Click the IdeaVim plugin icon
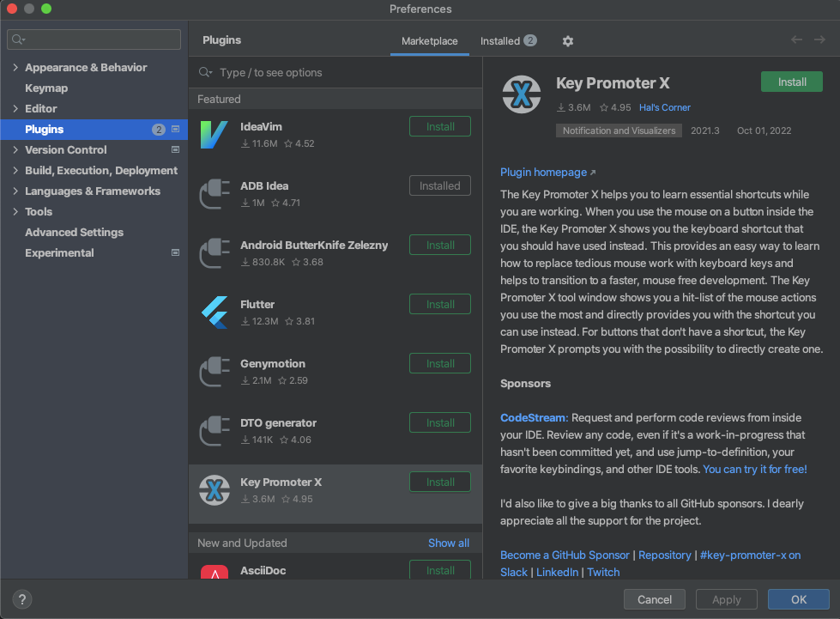 click(214, 135)
